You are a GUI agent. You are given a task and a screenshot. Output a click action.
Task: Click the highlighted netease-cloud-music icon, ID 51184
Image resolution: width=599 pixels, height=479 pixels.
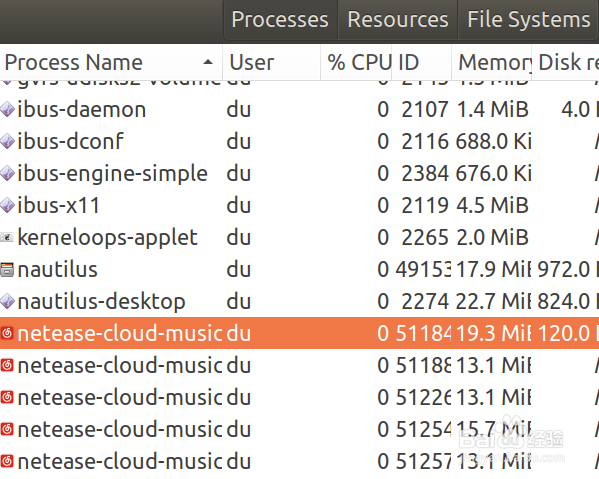[7, 333]
